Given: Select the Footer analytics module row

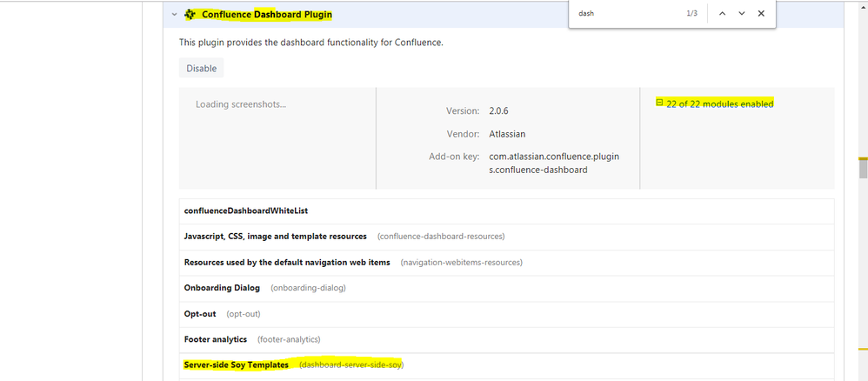Looking at the screenshot, I should point(506,339).
